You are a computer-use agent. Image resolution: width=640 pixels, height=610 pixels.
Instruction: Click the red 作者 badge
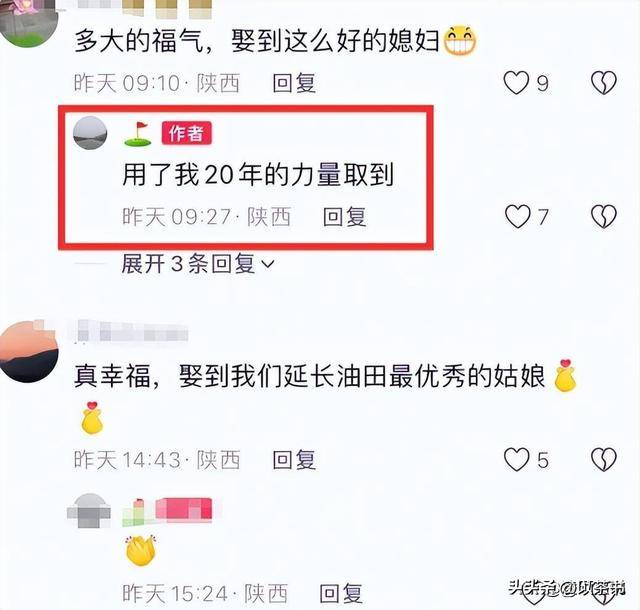point(187,133)
